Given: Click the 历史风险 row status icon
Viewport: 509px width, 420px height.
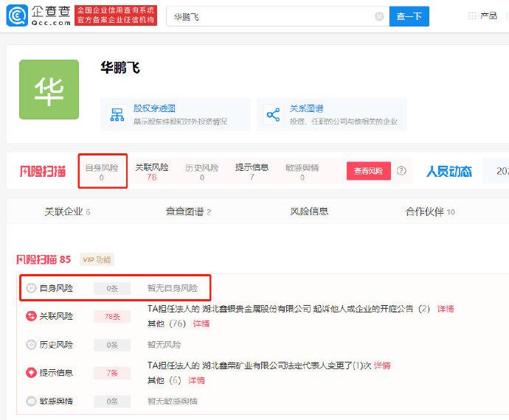Looking at the screenshot, I should click(31, 344).
